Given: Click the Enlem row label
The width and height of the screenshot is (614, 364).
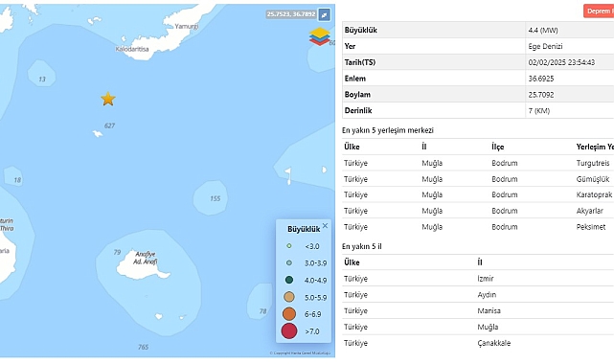Looking at the screenshot, I should pos(354,79).
